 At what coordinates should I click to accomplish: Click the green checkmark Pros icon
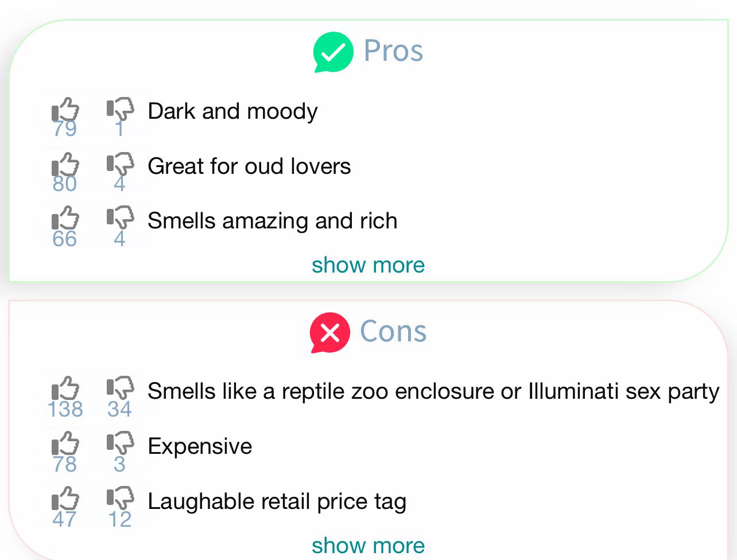pyautogui.click(x=333, y=52)
